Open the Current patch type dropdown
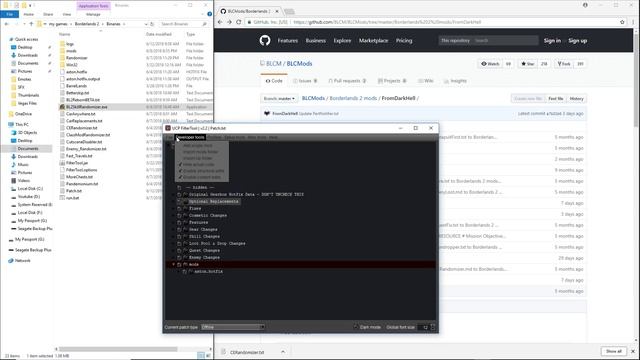Screen dimensions: 640x360 pos(233,327)
